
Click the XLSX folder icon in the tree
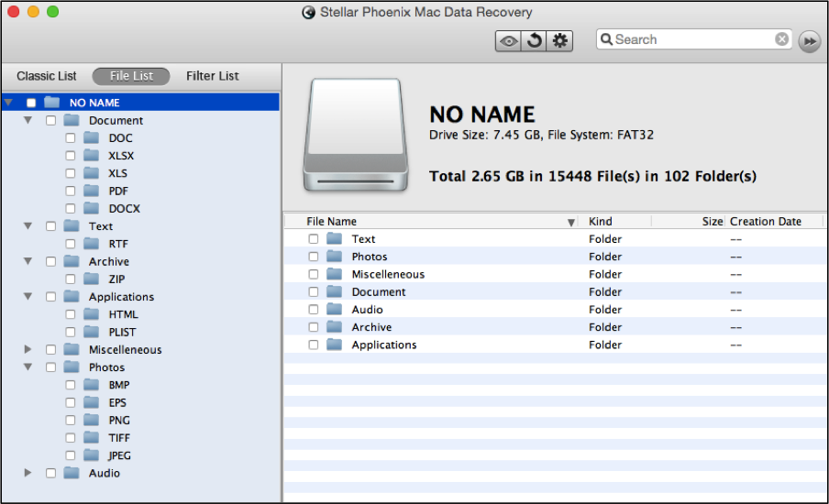tap(92, 155)
